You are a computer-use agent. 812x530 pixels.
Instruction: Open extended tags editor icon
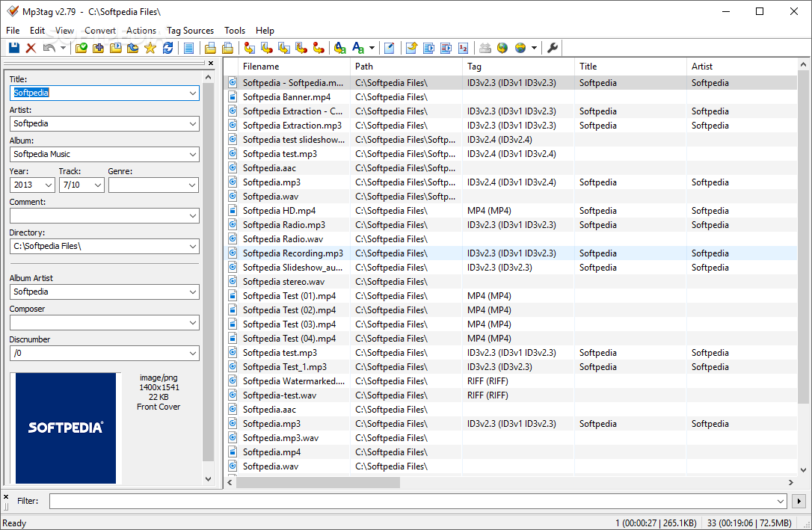[x=390, y=48]
